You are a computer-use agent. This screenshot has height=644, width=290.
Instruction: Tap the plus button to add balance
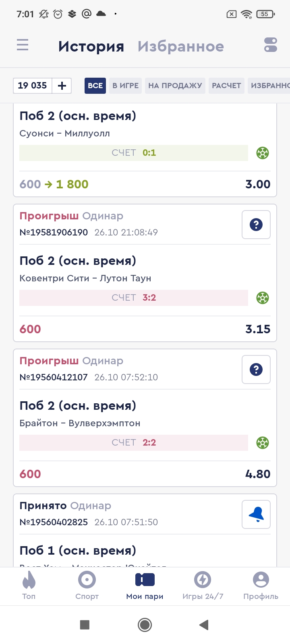[x=62, y=86]
